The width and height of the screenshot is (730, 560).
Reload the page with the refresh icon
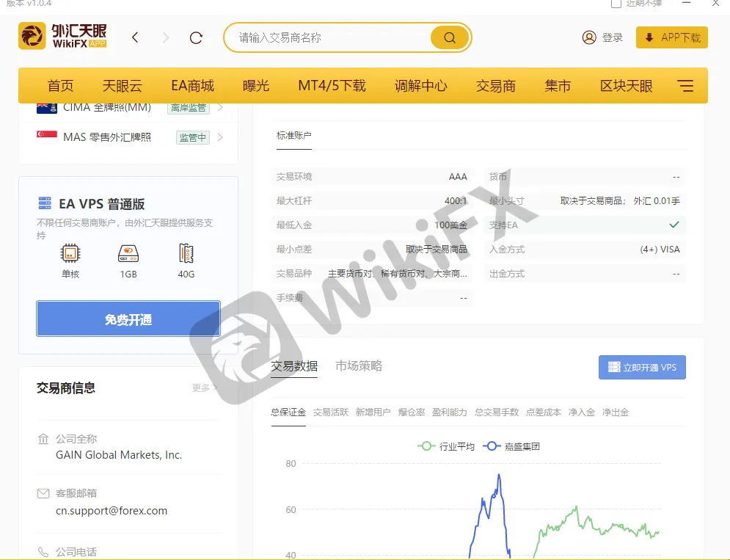click(196, 37)
